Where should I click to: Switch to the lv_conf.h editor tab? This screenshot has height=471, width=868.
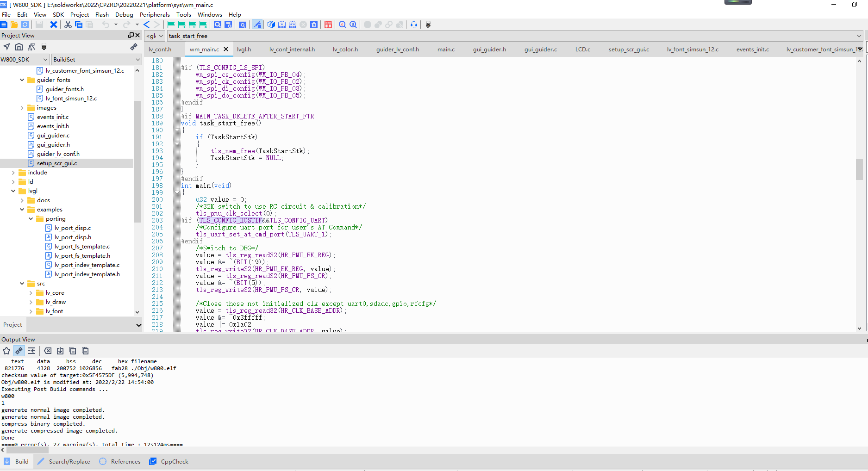[159, 49]
